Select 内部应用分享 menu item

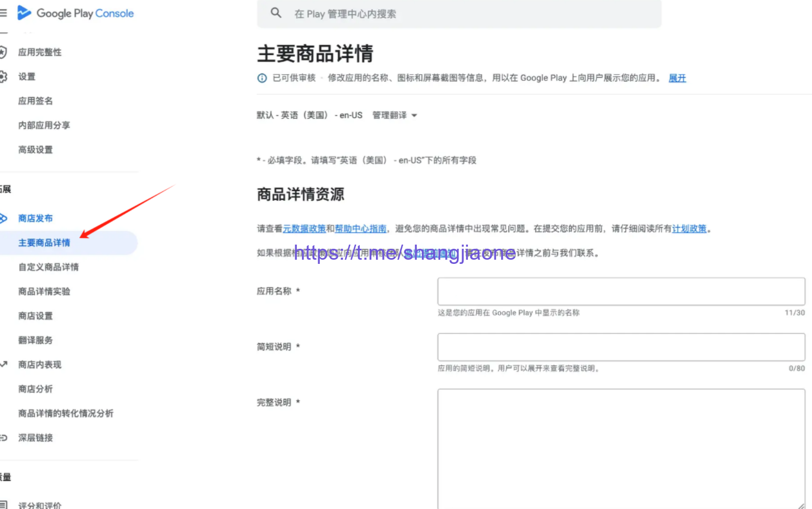[44, 125]
